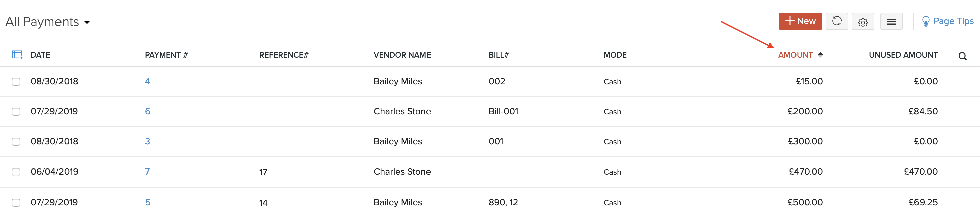
Task: Select checkbox for the £500.00 payment
Action: (16, 202)
